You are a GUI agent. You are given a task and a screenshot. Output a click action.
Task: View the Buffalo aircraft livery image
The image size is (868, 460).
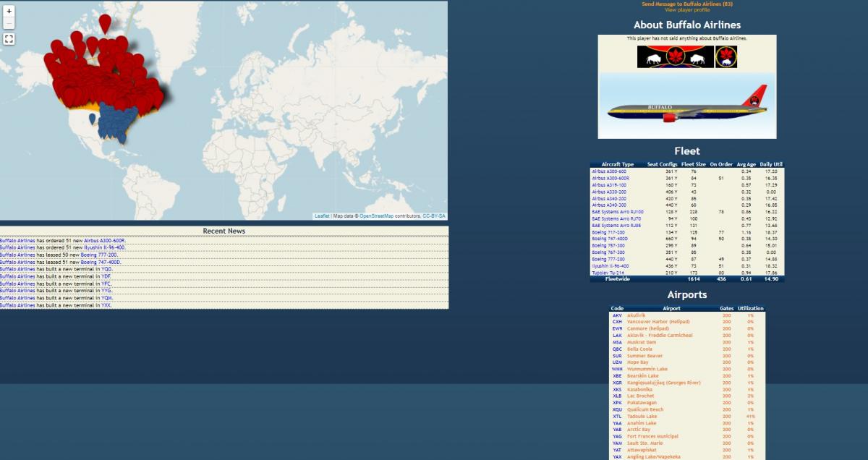(687, 104)
